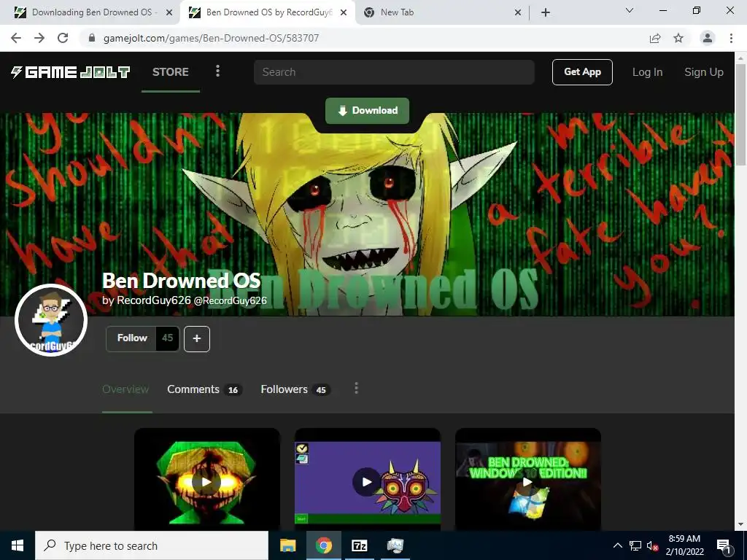Screen dimensions: 747x560
Task: Click the scrollbar down arrow
Action: (x=740, y=525)
